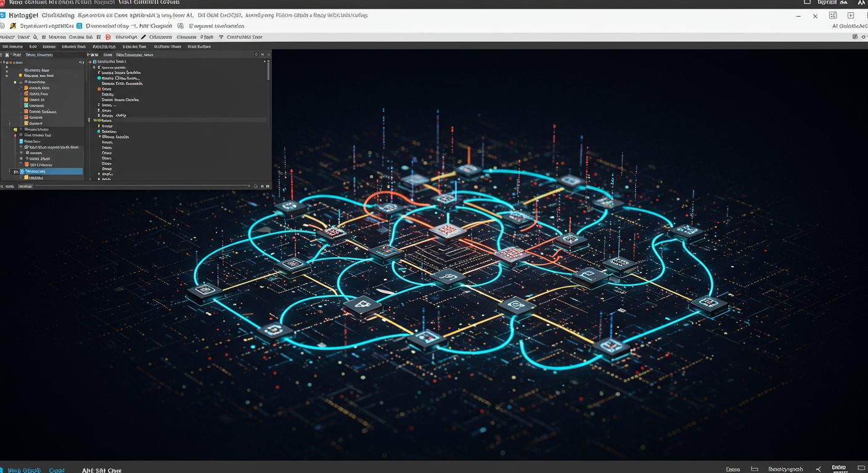The height and width of the screenshot is (473, 868).
Task: Click the yellow arrow icon below the address row
Action: point(13,26)
